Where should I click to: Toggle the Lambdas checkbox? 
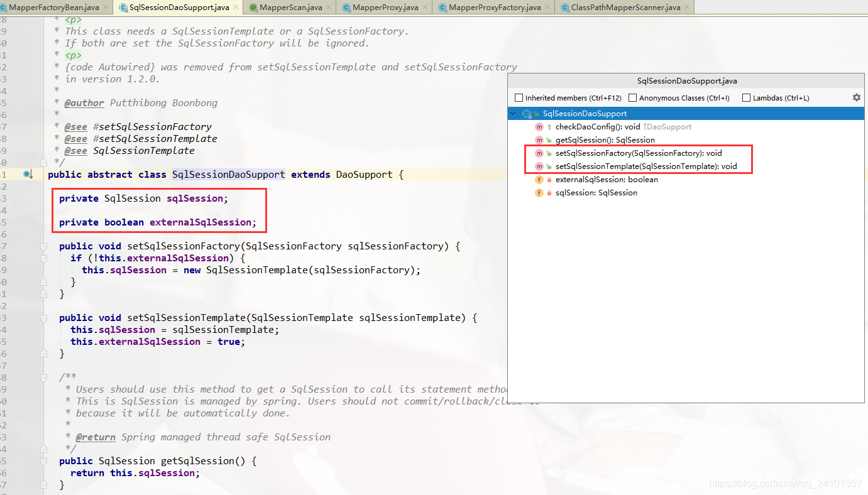(747, 98)
